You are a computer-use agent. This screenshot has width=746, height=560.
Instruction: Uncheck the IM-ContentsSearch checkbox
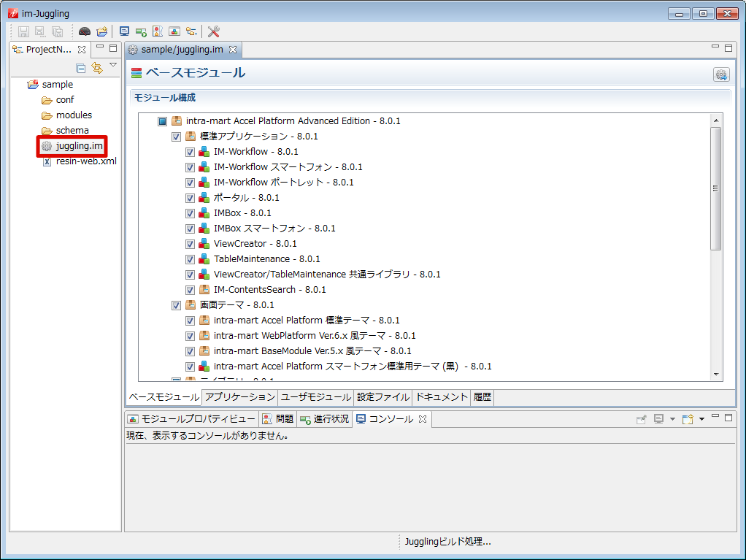point(190,290)
